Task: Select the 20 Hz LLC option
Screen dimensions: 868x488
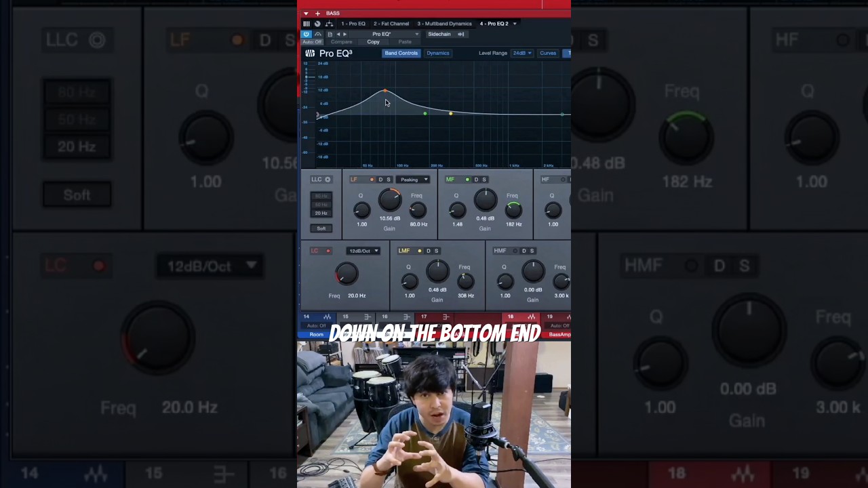Action: tap(321, 213)
